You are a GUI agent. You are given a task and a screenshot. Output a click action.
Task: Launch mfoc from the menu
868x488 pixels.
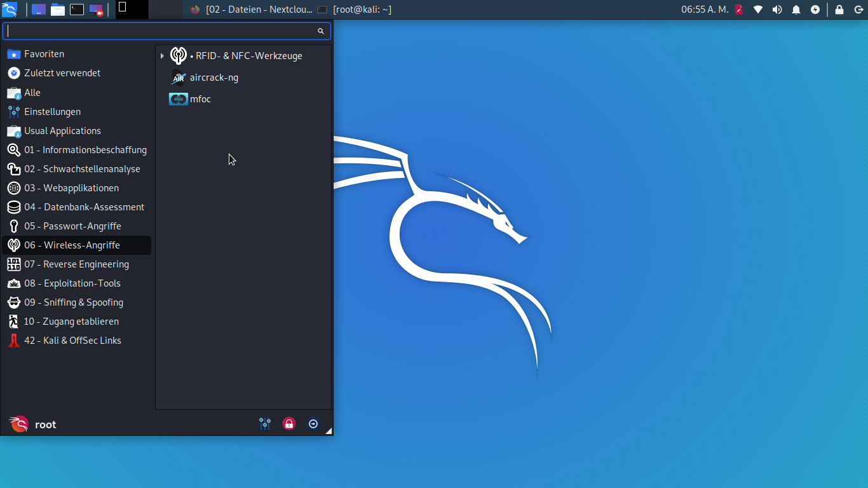243,99
